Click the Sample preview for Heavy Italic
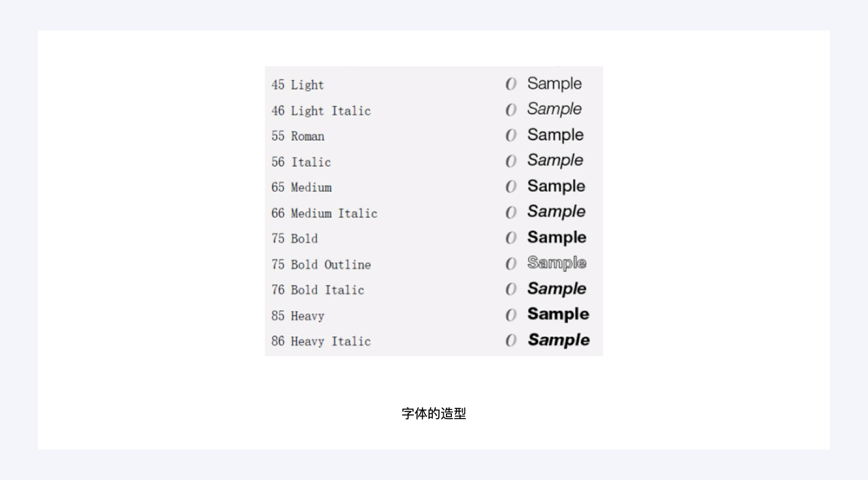Image resolution: width=868 pixels, height=480 pixels. pos(558,340)
